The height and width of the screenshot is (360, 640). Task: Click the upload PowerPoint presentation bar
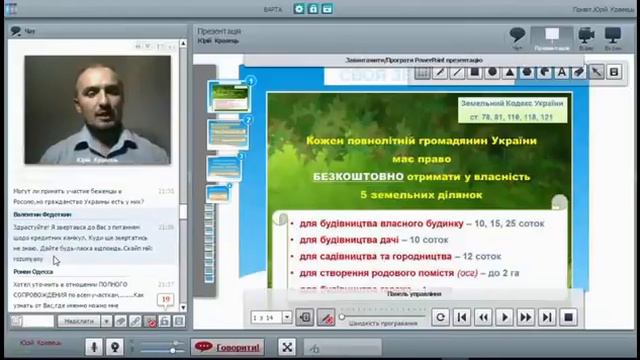pyautogui.click(x=413, y=60)
